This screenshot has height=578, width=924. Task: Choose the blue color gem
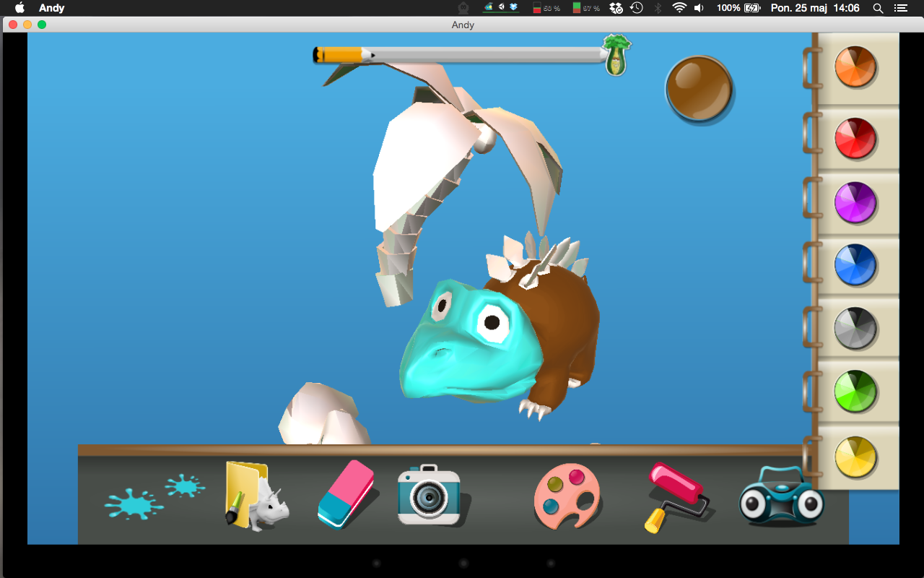[x=855, y=265]
